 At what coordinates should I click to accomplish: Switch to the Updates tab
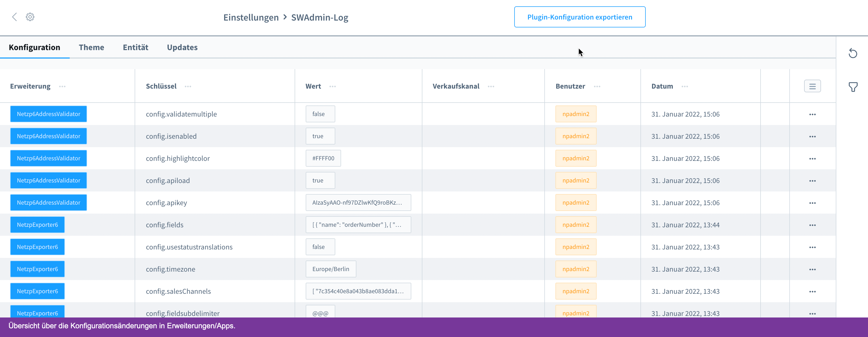click(182, 47)
